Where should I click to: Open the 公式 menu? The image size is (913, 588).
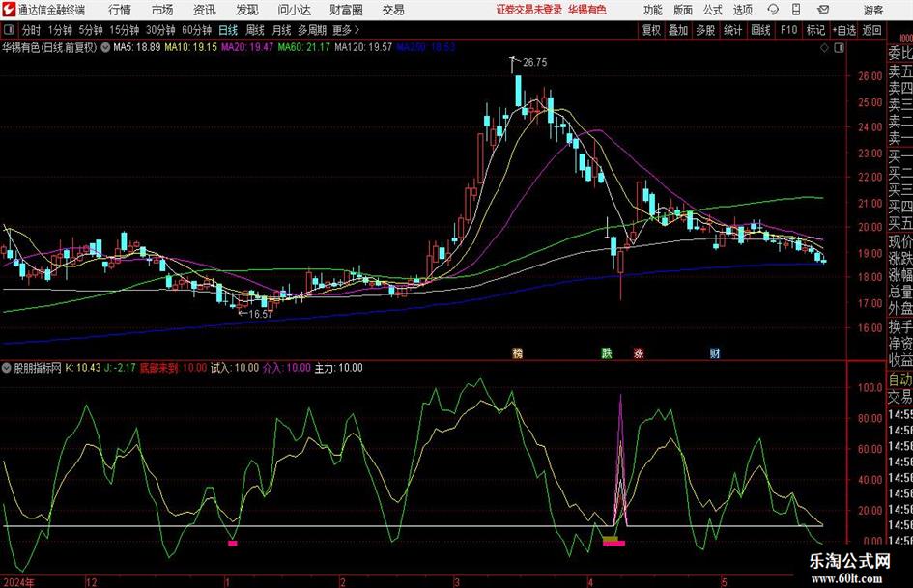coord(713,10)
